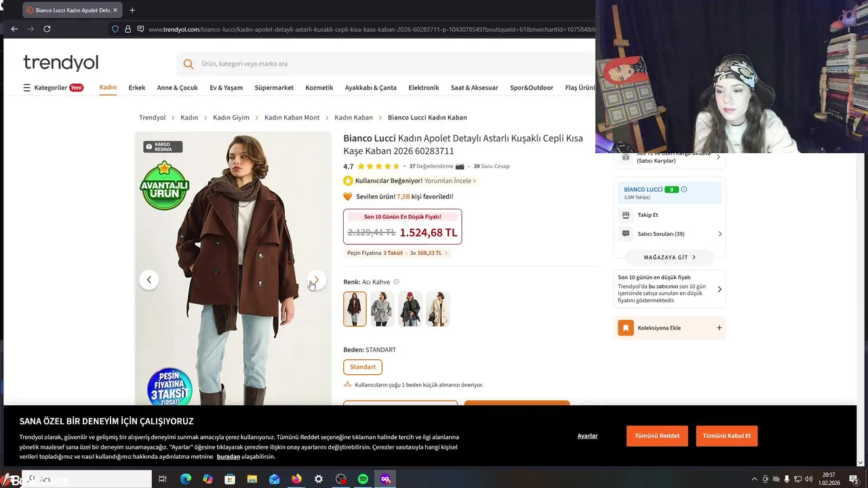868x488 pixels.
Task: Open Saat & Aksesuar category
Action: [x=475, y=87]
